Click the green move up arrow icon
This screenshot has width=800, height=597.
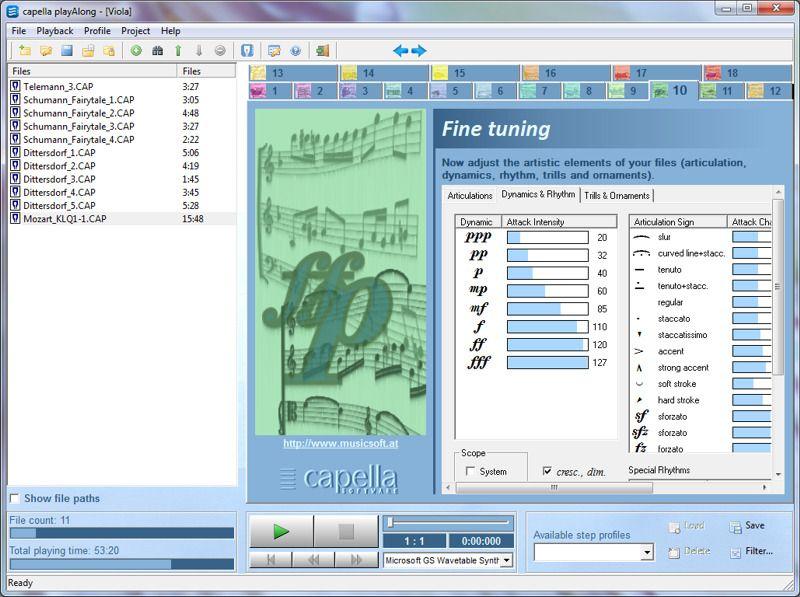coord(178,51)
